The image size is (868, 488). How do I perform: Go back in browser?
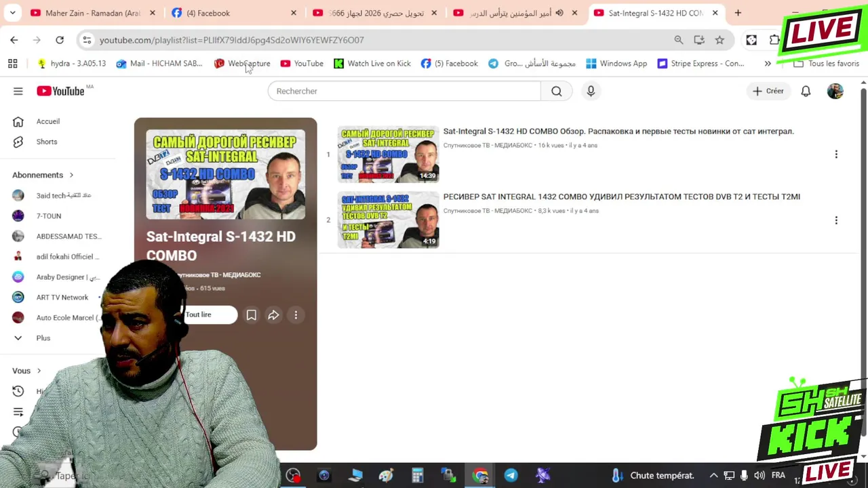(x=14, y=40)
